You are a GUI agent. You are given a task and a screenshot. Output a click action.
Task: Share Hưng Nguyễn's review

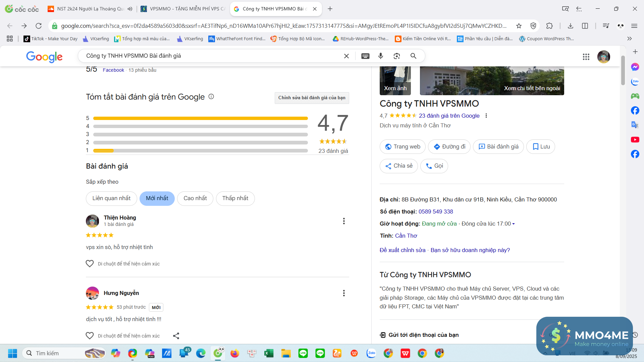[176, 336]
